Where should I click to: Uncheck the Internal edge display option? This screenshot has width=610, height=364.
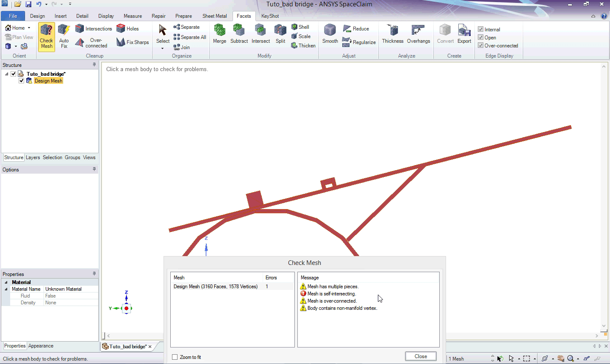[x=481, y=29]
